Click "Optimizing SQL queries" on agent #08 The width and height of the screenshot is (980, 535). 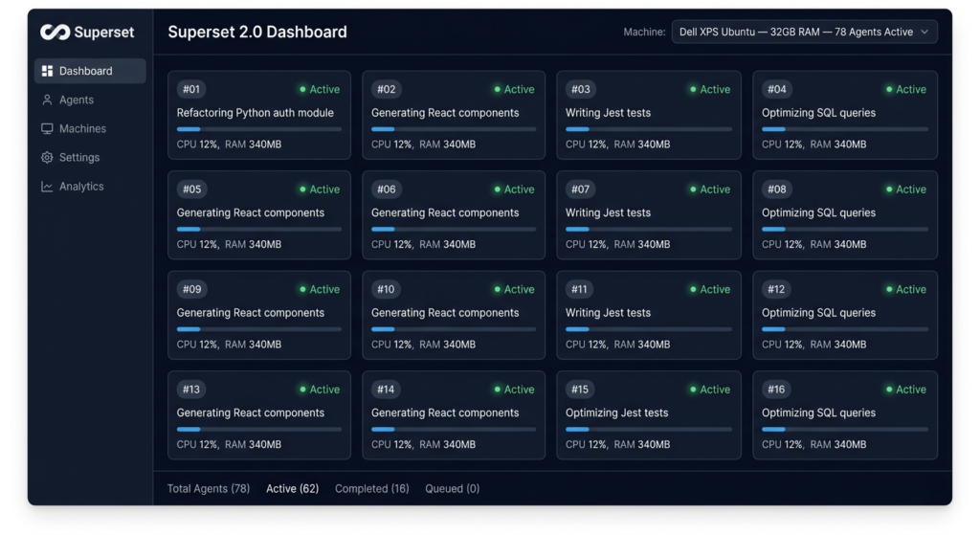[x=819, y=213]
